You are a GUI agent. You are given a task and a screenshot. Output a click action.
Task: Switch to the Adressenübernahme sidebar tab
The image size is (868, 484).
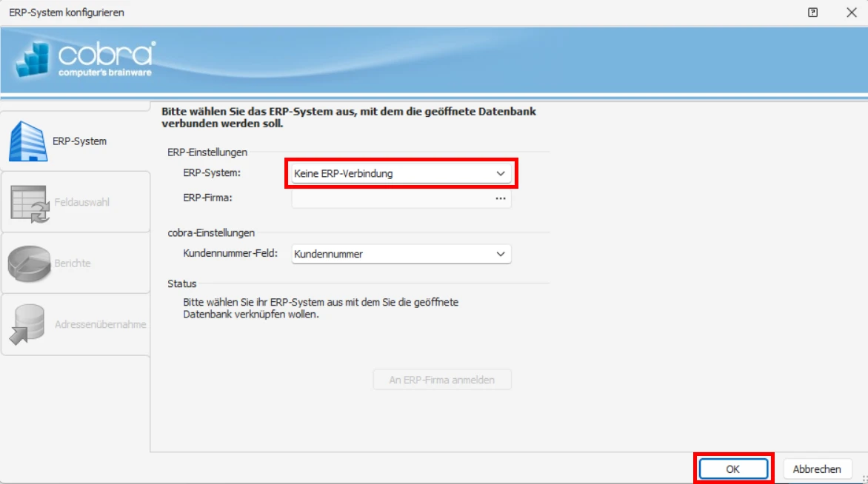click(76, 325)
